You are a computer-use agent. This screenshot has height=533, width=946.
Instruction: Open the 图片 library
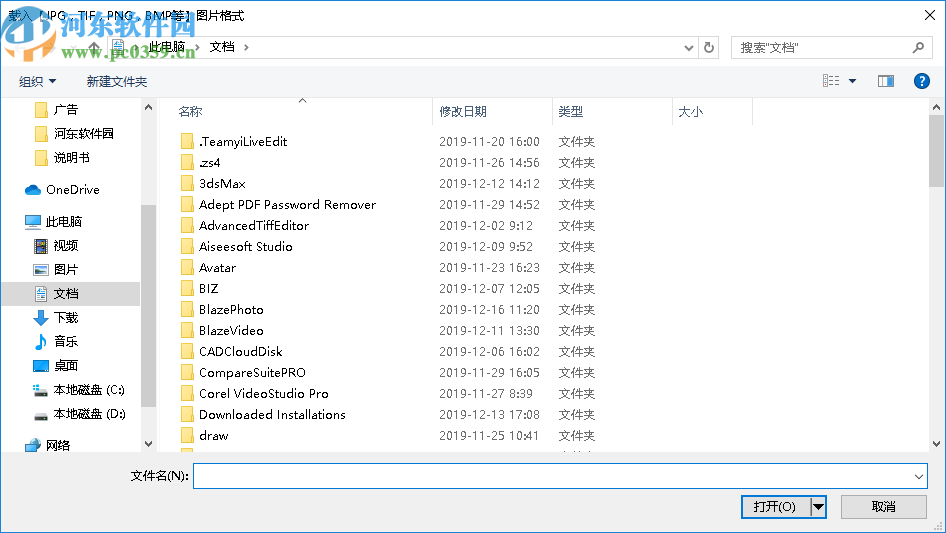56,270
